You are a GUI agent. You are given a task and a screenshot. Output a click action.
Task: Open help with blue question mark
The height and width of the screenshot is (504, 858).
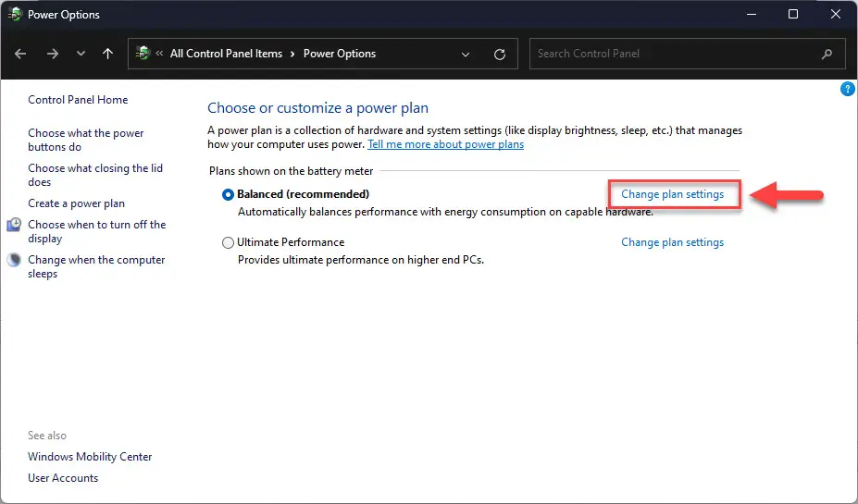point(847,89)
